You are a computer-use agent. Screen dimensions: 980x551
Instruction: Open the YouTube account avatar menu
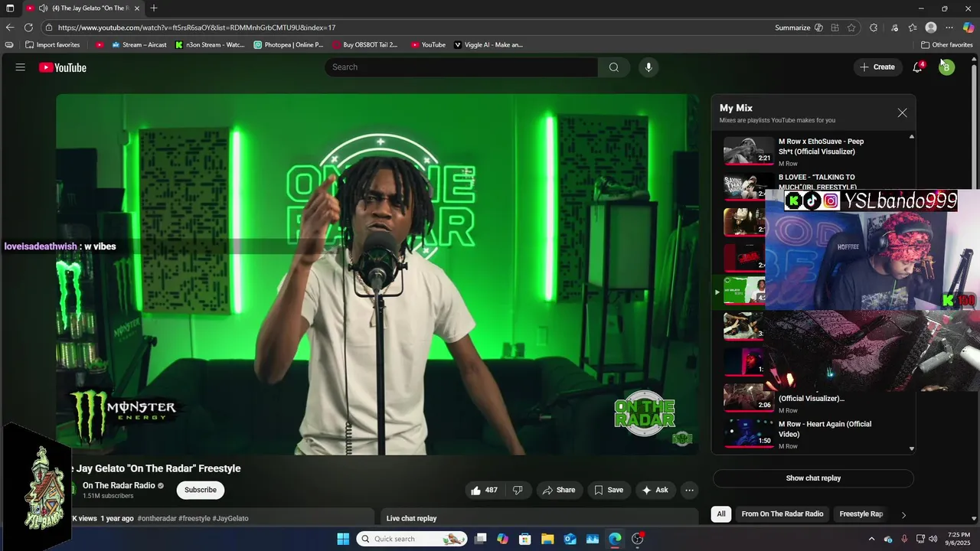[x=946, y=67]
